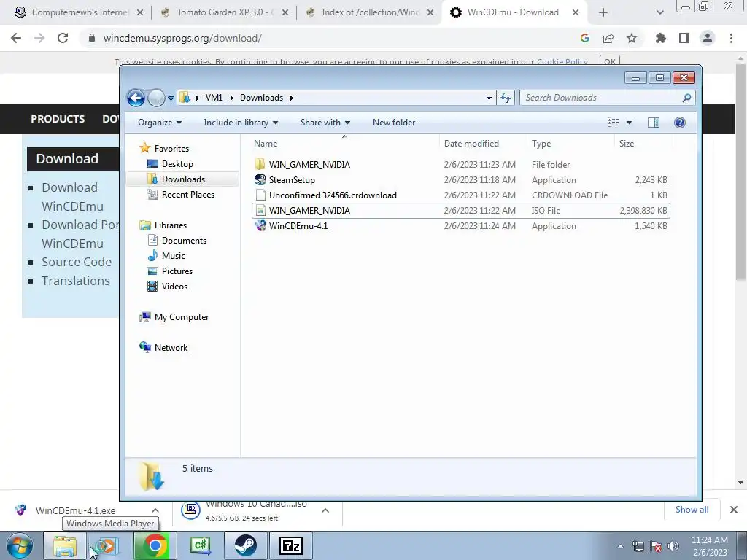Viewport: 747px width, 560px height.
Task: Click the Explorer help question-mark icon
Action: [x=680, y=122]
